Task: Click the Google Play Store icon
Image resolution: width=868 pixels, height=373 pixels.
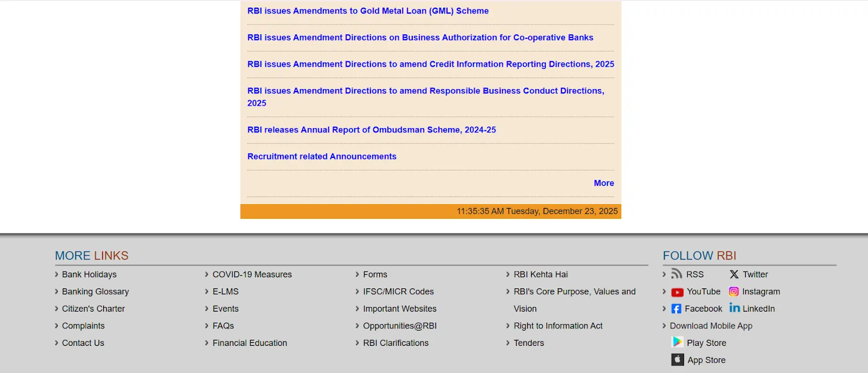Action: (678, 342)
